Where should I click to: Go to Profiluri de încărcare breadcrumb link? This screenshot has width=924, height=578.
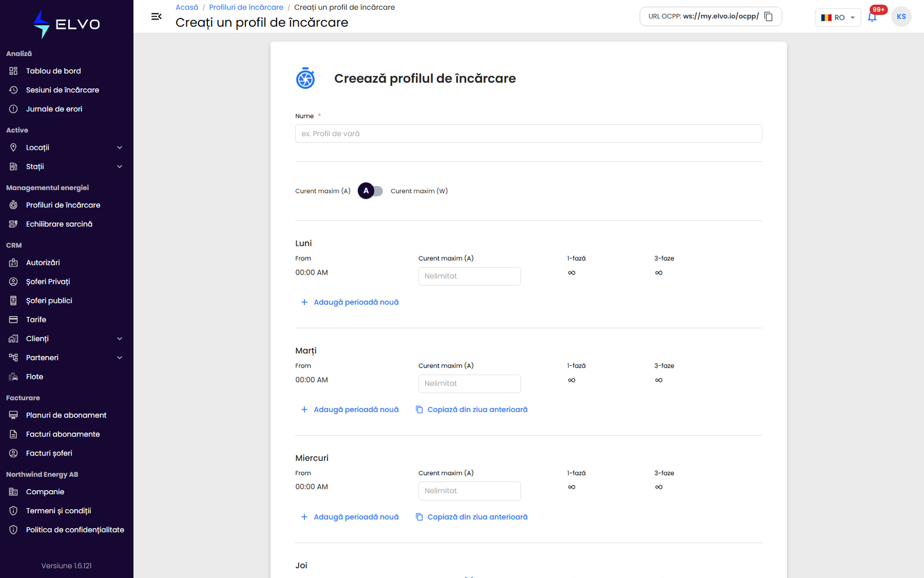coord(246,8)
